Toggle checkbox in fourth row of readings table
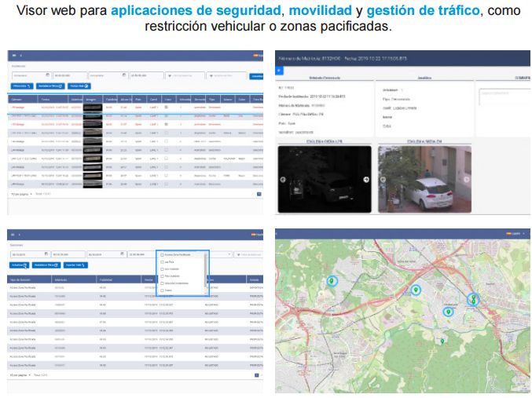Viewport: 532px width, 398px height. pyautogui.click(x=167, y=133)
